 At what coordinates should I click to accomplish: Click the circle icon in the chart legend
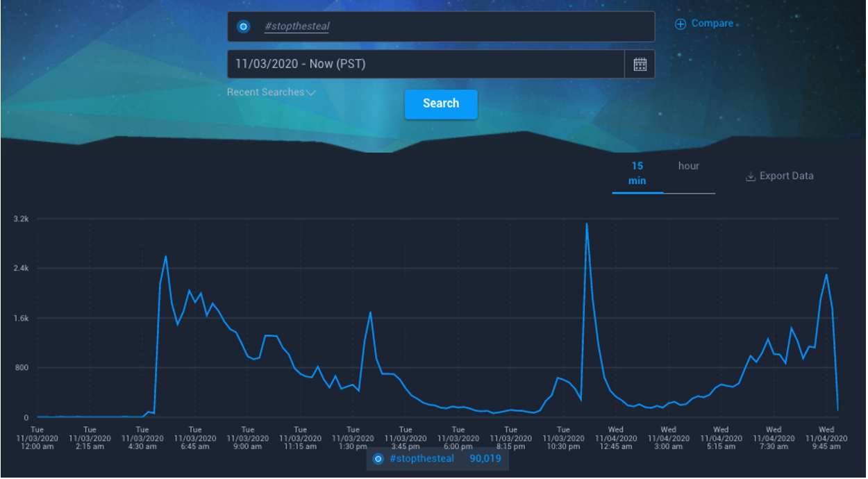[x=378, y=459]
